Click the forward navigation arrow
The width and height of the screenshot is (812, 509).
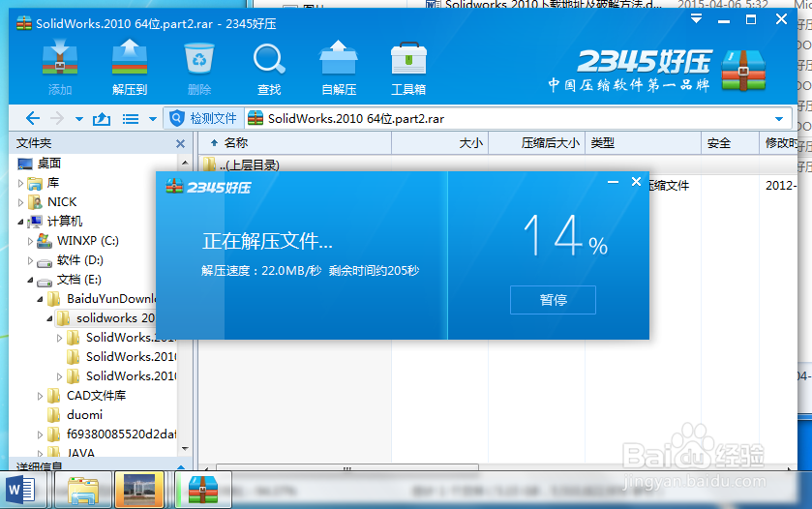[x=56, y=119]
